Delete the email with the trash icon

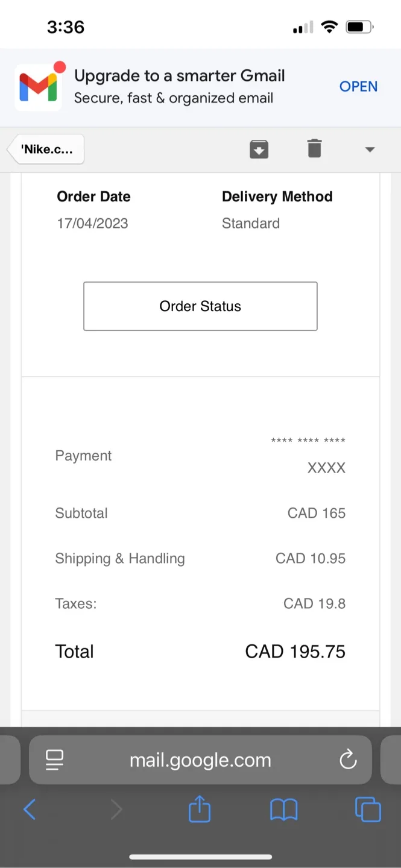click(314, 148)
